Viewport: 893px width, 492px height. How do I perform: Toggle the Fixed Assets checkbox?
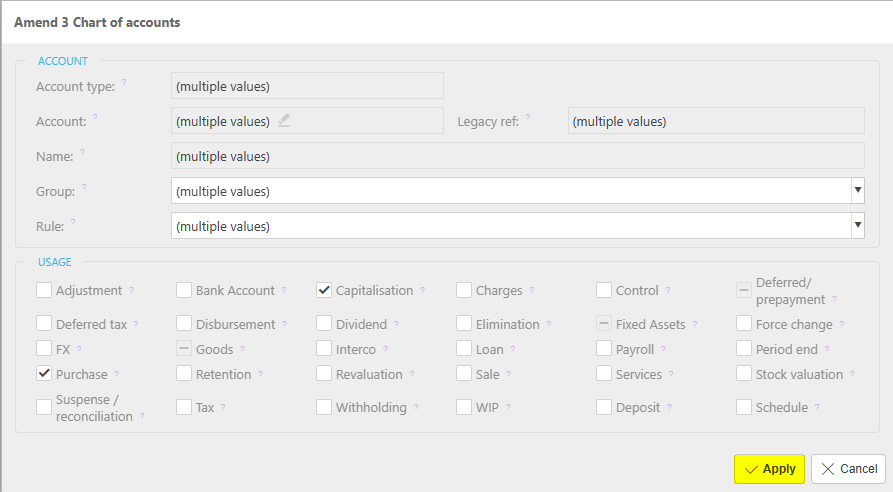[604, 324]
